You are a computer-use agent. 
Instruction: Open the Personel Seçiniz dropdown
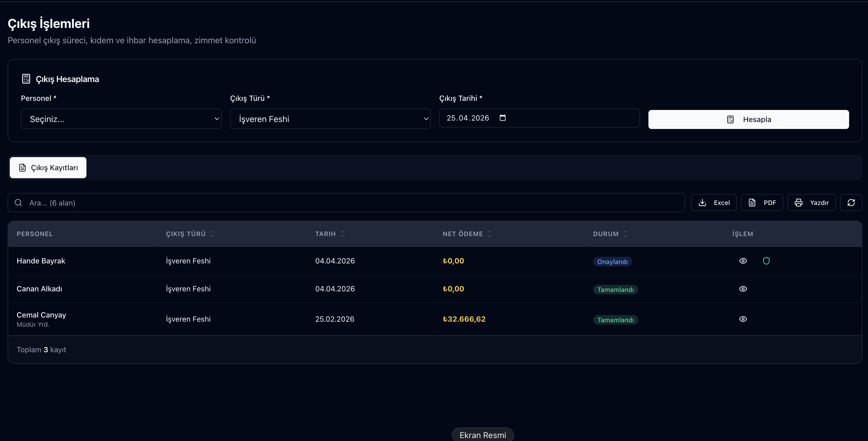[x=121, y=119]
